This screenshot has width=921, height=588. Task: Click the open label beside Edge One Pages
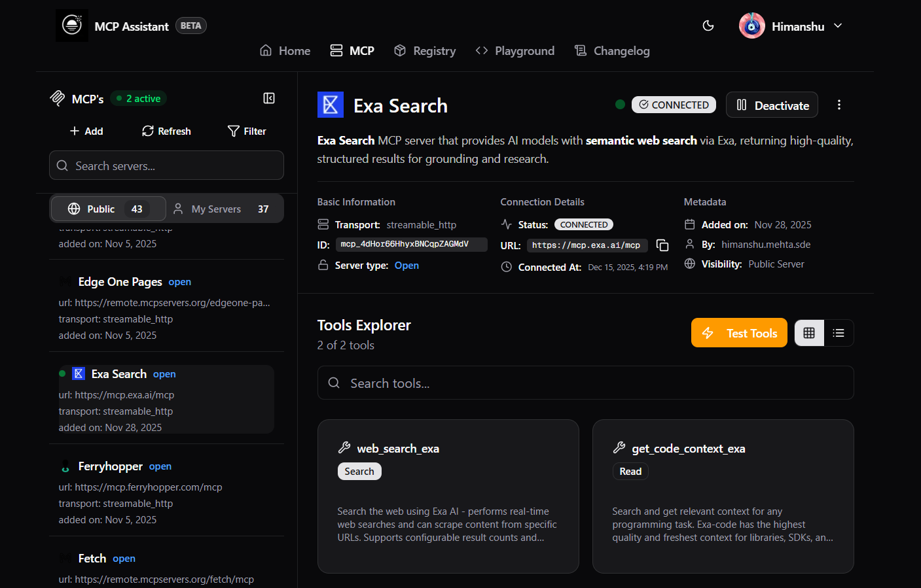click(180, 282)
